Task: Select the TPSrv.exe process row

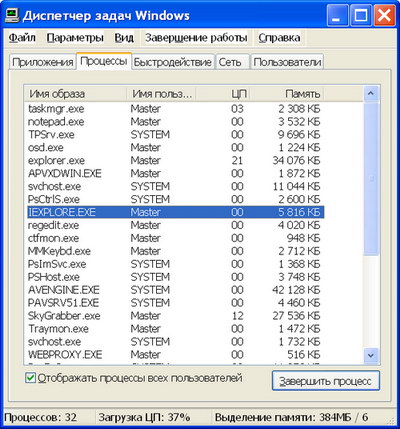Action: point(176,135)
